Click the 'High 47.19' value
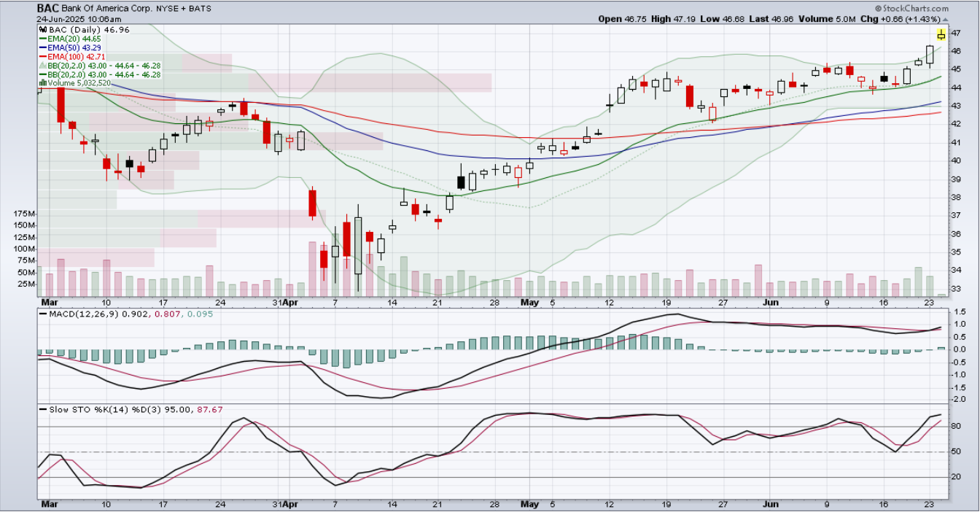The height and width of the screenshot is (512, 980). 672,19
